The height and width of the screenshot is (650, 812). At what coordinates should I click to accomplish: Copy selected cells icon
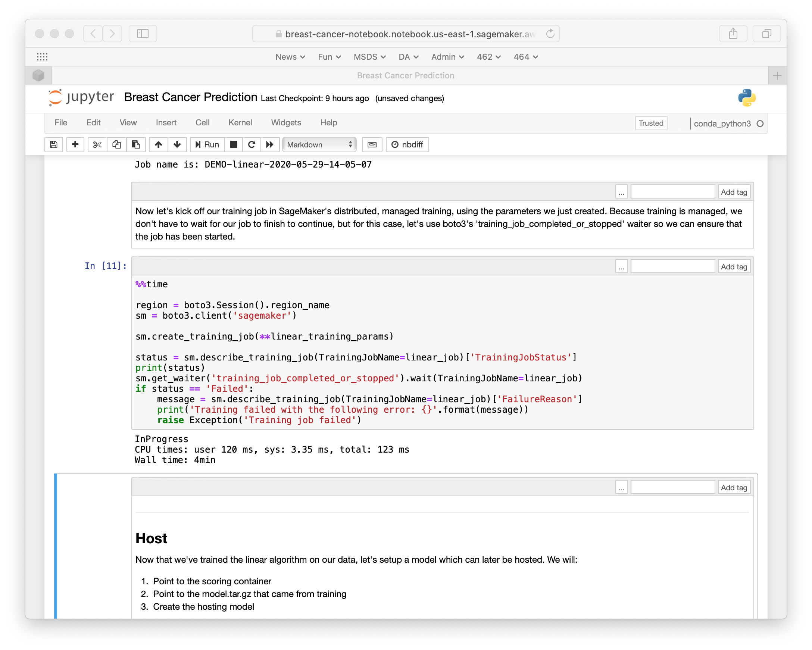117,145
